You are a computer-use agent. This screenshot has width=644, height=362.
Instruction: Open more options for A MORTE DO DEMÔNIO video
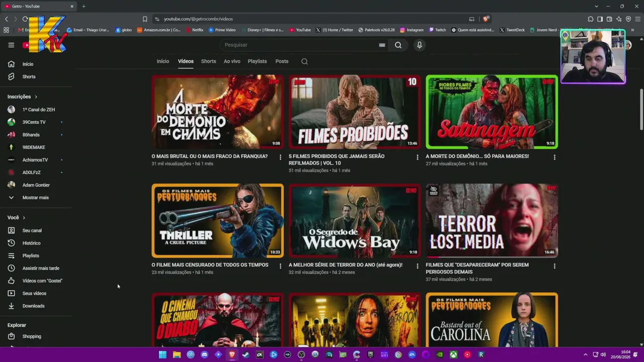point(554,157)
